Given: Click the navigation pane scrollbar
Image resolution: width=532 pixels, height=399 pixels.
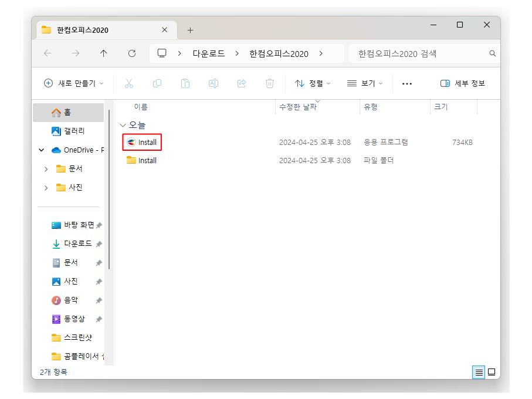Looking at the screenshot, I should (109, 190).
